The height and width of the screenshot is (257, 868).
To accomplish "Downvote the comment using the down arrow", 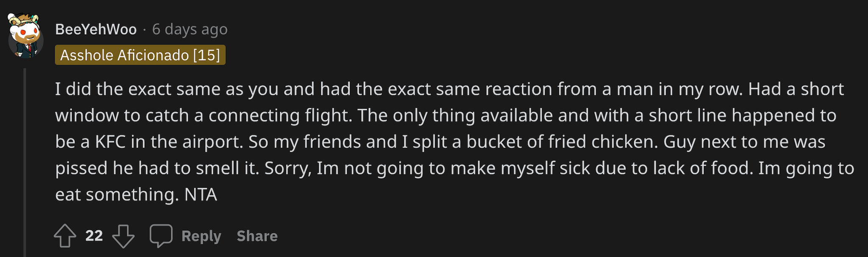I will [123, 236].
